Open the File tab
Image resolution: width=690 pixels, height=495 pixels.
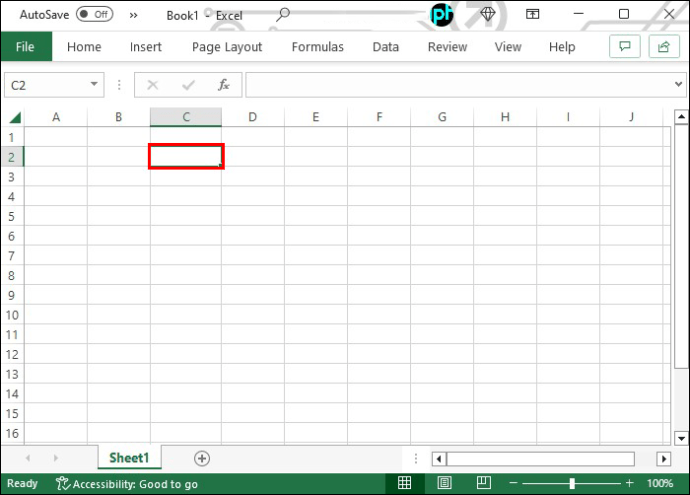click(26, 47)
